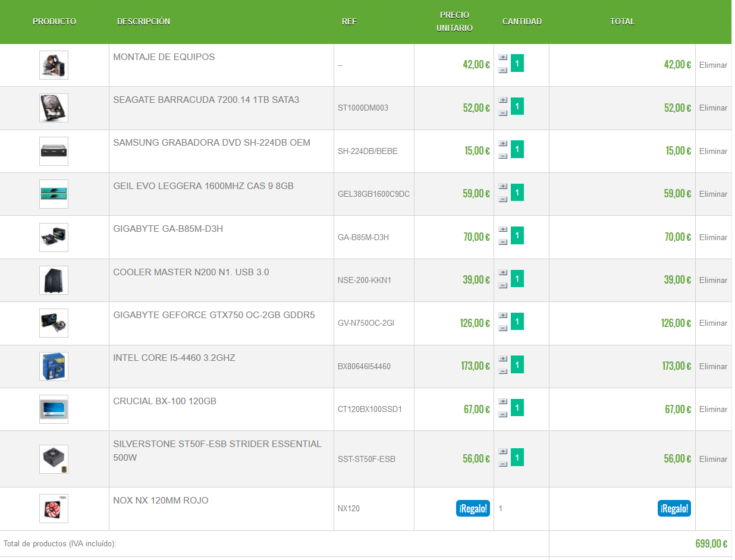Screen dimensions: 735x560
Task: Click INTEL CORE I5-4460 3.2GHZ description
Action: [x=174, y=358]
